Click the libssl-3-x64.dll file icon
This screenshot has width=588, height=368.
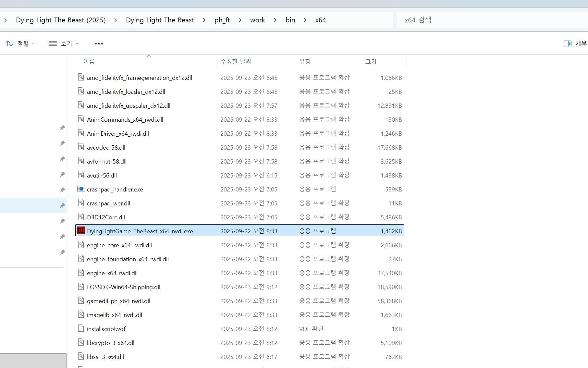pyautogui.click(x=81, y=356)
